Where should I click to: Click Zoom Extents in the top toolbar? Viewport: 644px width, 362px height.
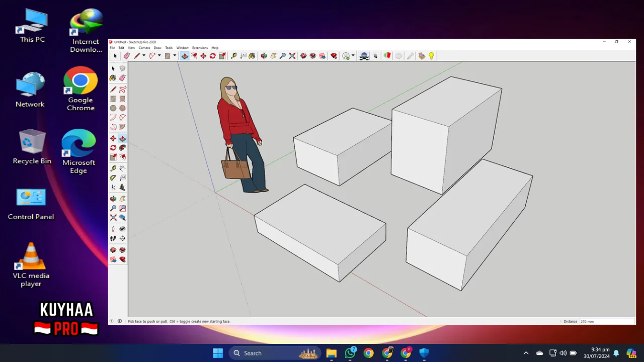point(292,56)
